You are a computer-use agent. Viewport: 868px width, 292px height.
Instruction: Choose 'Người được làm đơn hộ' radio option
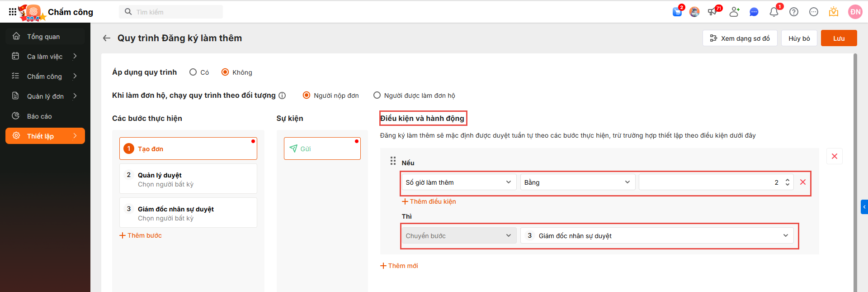click(x=377, y=95)
